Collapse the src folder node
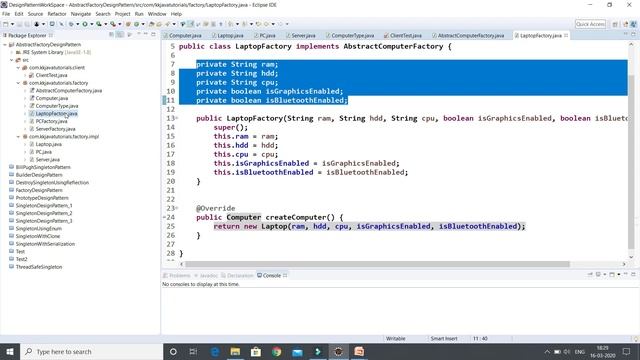 (12, 60)
